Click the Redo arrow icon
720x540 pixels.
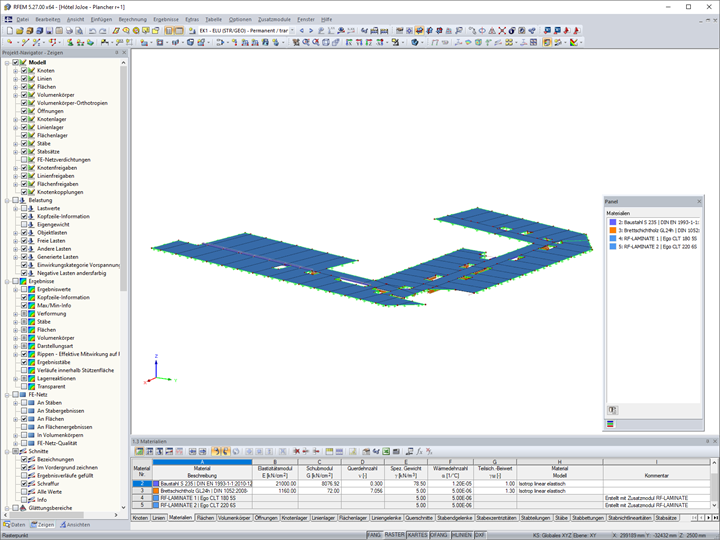point(102,31)
